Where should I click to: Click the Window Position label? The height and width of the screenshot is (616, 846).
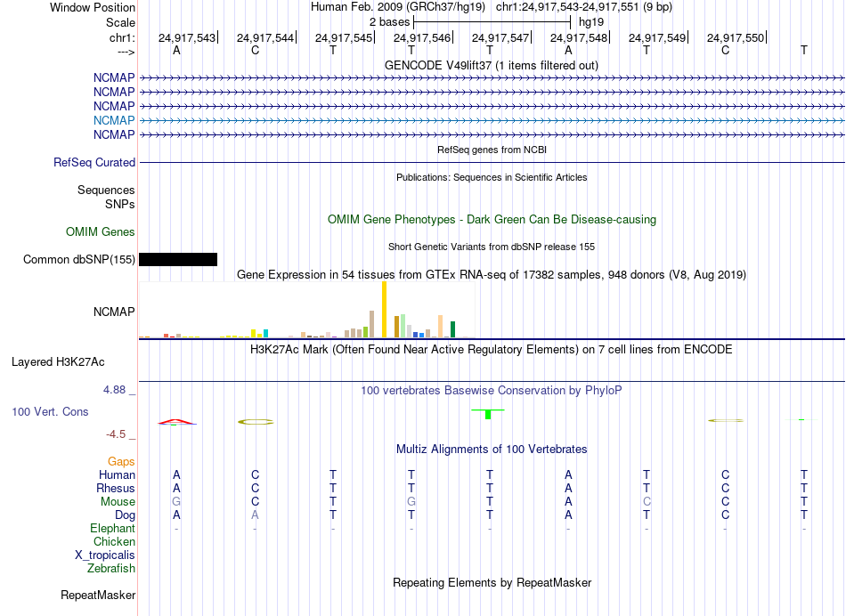coord(93,7)
